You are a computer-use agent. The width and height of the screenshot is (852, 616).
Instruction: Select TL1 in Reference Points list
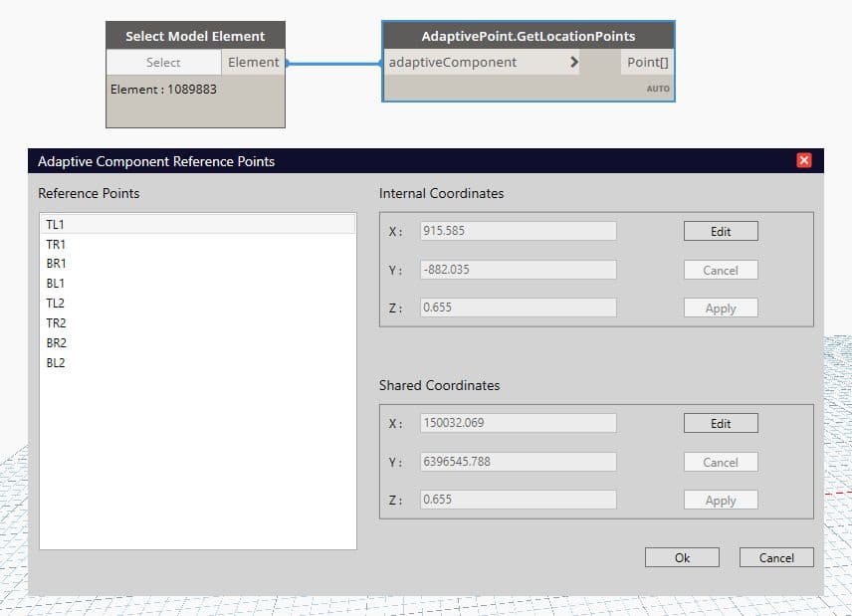click(x=56, y=225)
